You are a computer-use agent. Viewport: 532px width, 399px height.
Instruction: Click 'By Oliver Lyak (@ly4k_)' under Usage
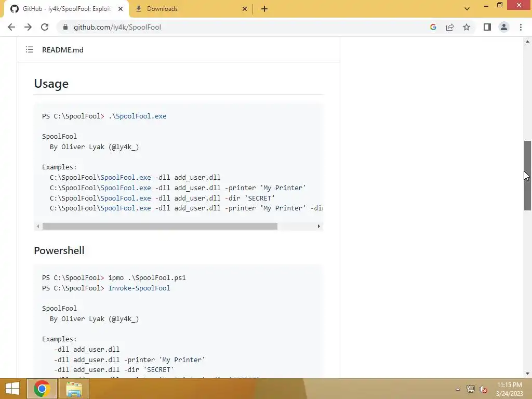(95, 147)
